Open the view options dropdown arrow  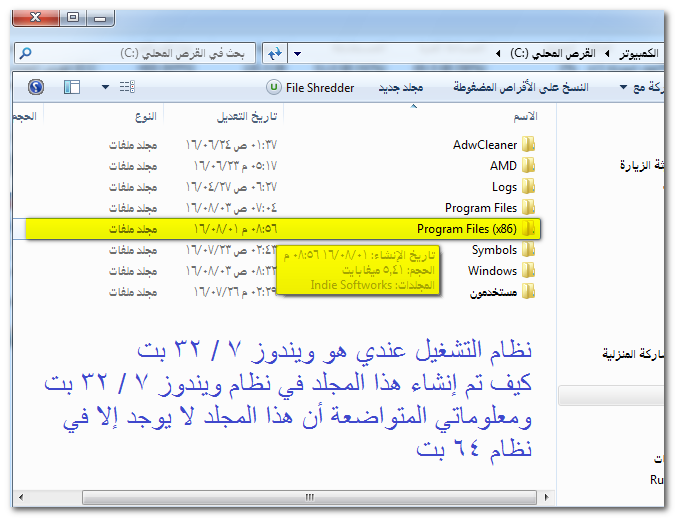point(105,87)
